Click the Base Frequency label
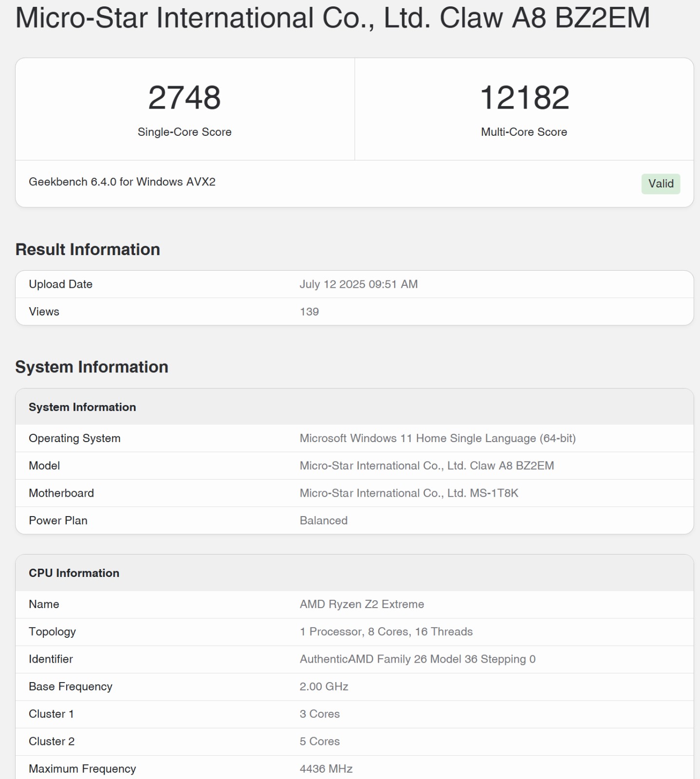The image size is (700, 779). point(71,686)
